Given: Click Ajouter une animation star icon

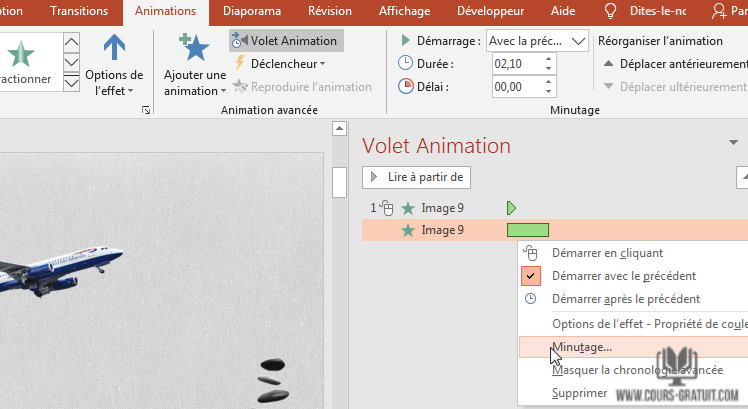Looking at the screenshot, I should 194,48.
